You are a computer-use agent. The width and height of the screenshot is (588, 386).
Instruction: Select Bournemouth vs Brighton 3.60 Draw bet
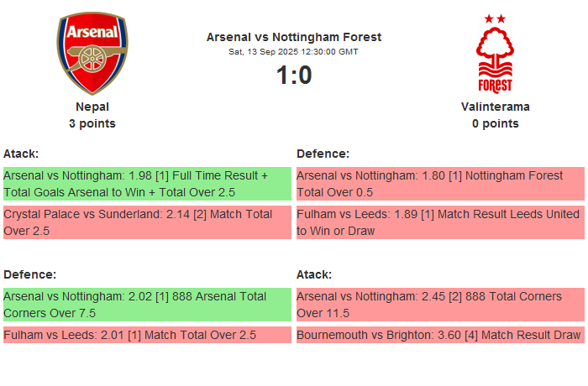click(x=440, y=335)
